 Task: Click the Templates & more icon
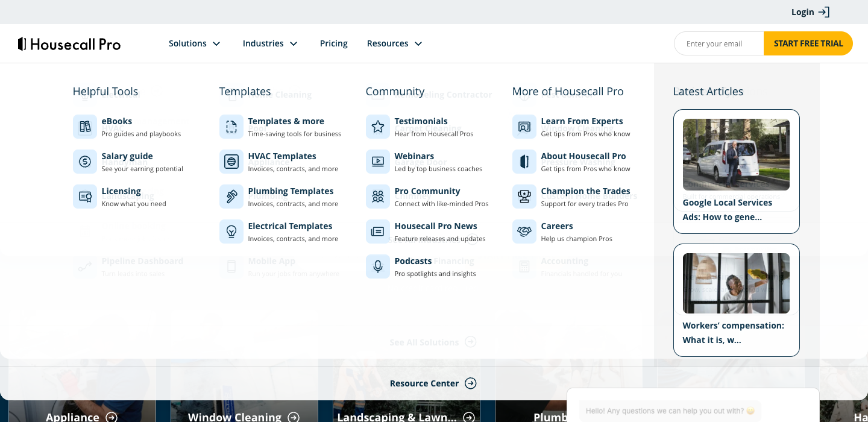[231, 127]
